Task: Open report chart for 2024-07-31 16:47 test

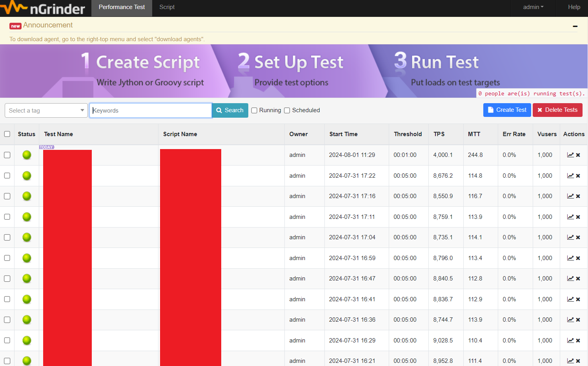Action: point(570,279)
